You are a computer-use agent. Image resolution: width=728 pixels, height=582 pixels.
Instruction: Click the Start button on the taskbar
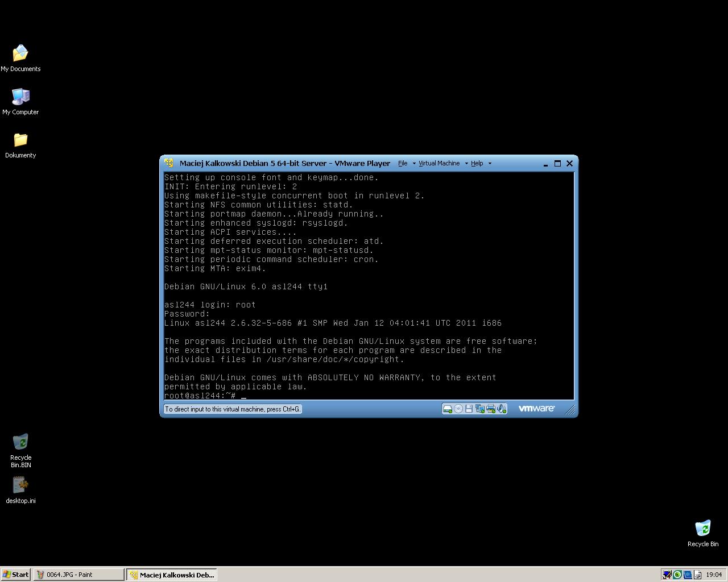(16, 575)
